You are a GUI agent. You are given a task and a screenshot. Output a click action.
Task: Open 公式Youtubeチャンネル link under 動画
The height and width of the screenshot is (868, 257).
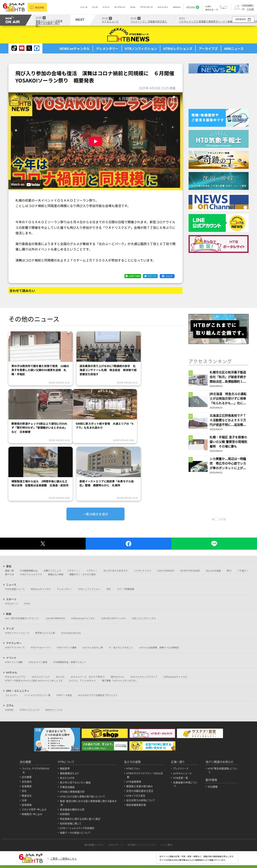[x=83, y=618]
